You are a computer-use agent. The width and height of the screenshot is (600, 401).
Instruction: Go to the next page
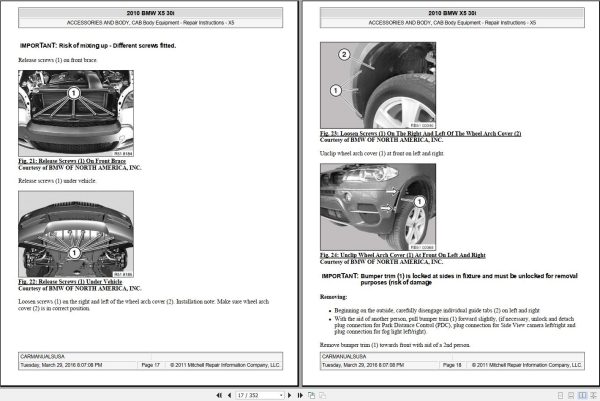pyautogui.click(x=289, y=395)
